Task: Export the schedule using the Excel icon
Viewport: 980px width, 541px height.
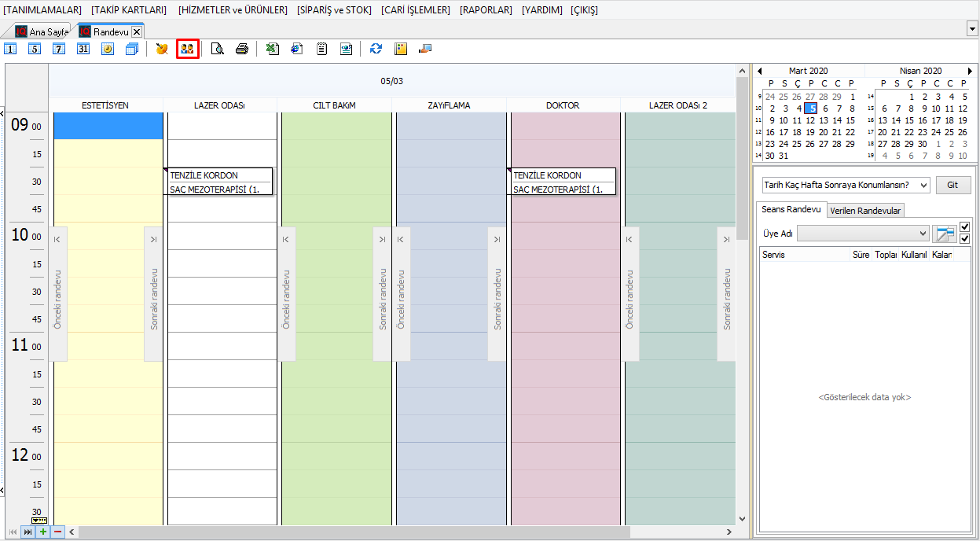Action: [x=273, y=49]
